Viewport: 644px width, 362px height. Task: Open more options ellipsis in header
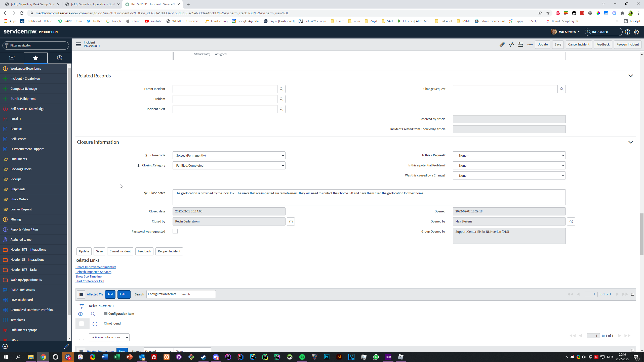[x=530, y=44]
